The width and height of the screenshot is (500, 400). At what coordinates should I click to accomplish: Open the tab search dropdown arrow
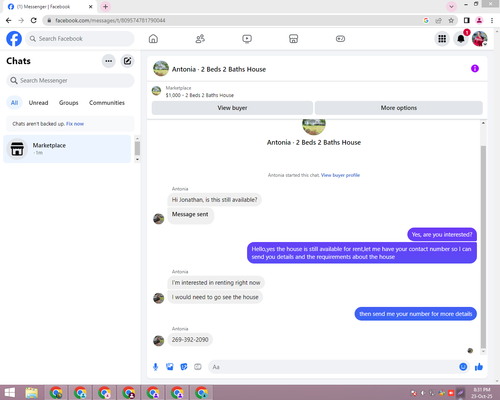click(451, 6)
